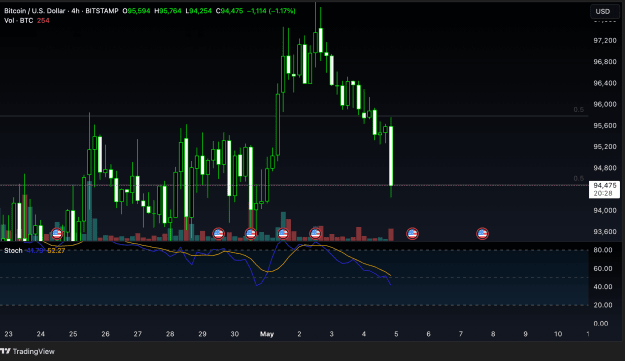Click the Stoch %K value 41.79

click(x=35, y=251)
